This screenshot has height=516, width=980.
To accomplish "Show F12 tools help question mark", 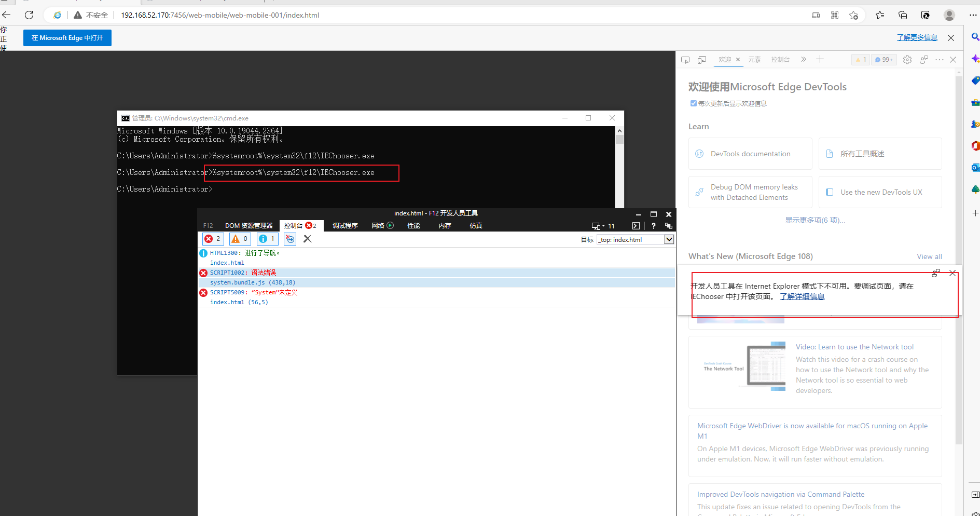I will pyautogui.click(x=654, y=226).
